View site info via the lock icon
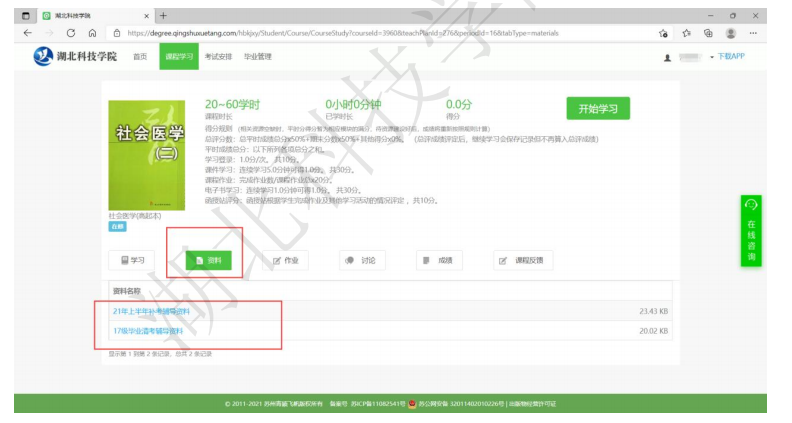The image size is (792, 423). click(x=117, y=33)
